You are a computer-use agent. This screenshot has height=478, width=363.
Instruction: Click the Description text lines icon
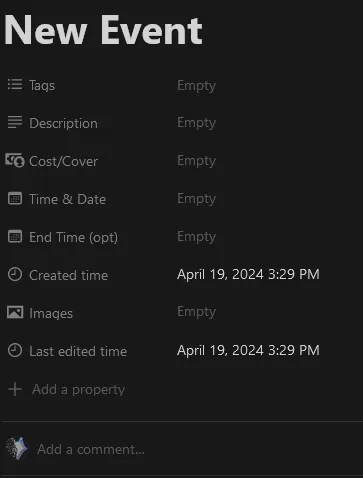[x=15, y=122]
